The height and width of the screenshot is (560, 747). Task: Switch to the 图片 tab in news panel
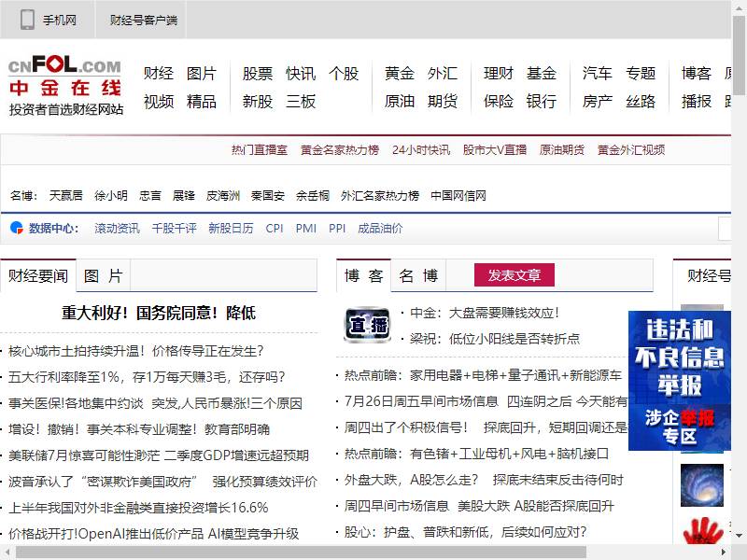[104, 275]
